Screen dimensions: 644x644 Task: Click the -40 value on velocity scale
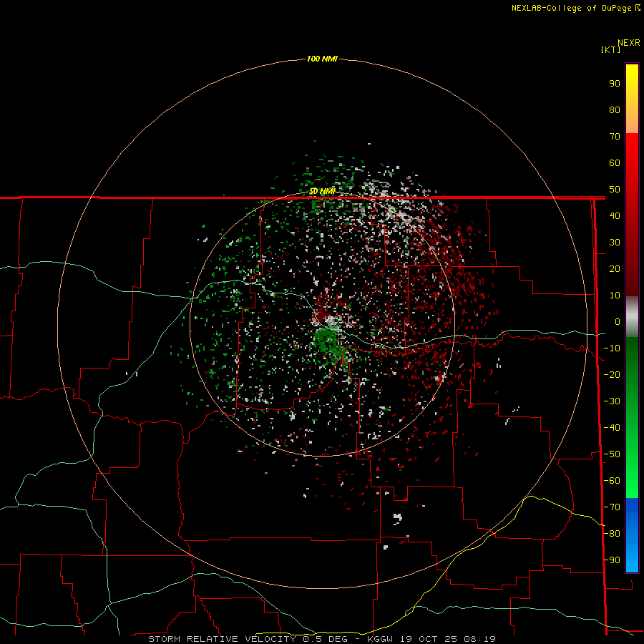tap(612, 428)
